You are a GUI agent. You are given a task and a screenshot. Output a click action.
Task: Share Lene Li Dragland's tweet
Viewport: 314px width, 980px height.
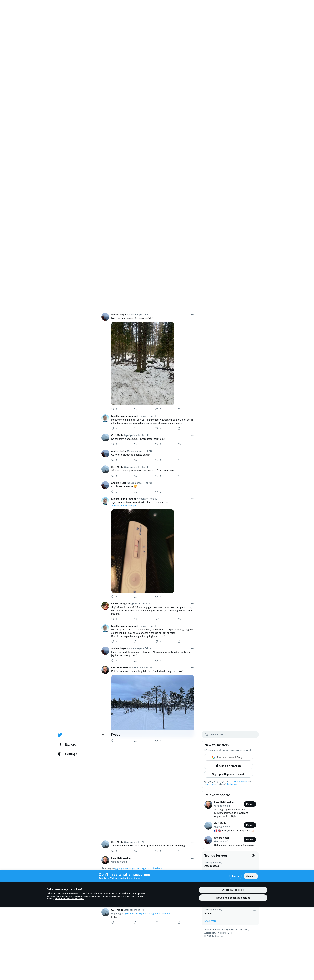[x=179, y=619]
